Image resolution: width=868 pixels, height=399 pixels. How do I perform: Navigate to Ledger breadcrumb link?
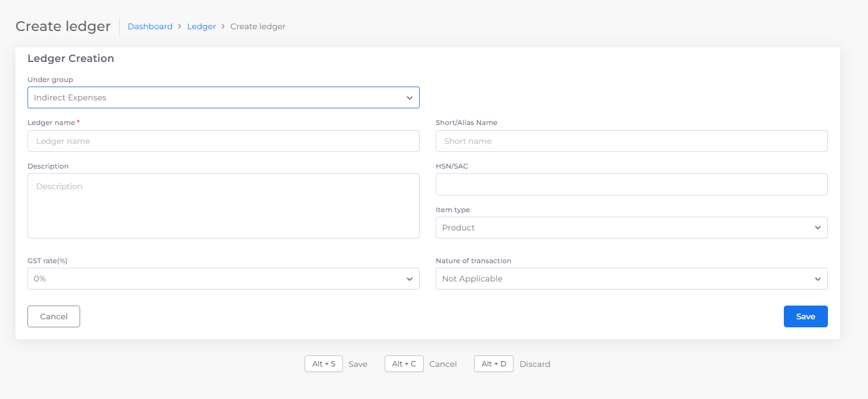click(202, 26)
